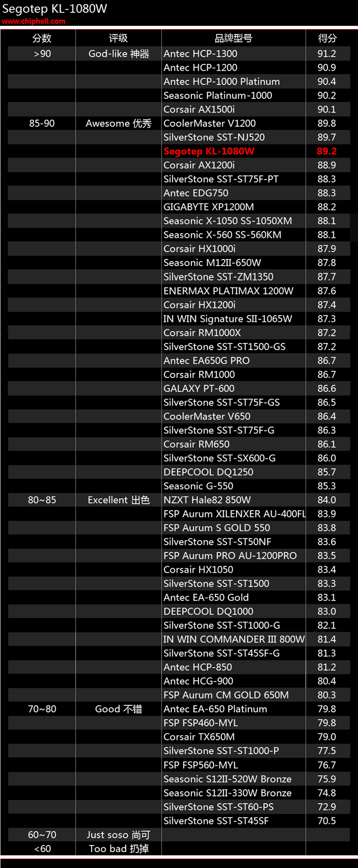The width and height of the screenshot is (358, 868).
Task: Click SilverStone SST-ST1500-GS entry
Action: pyautogui.click(x=224, y=347)
